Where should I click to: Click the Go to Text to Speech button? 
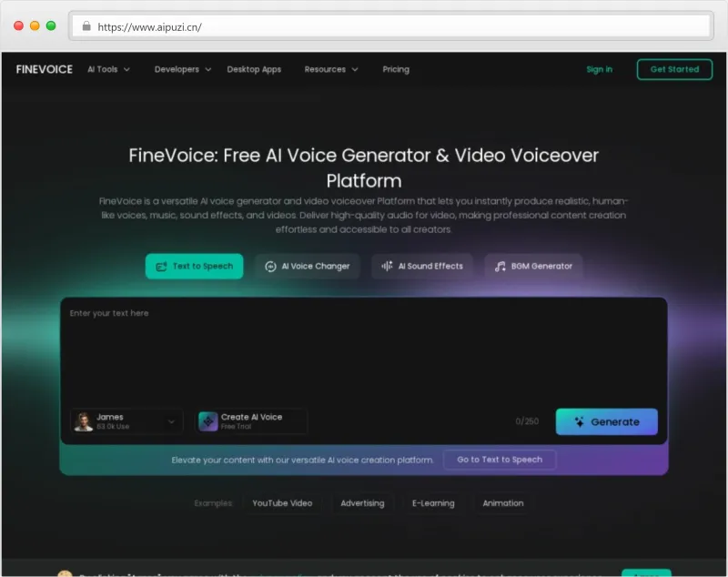click(x=500, y=460)
